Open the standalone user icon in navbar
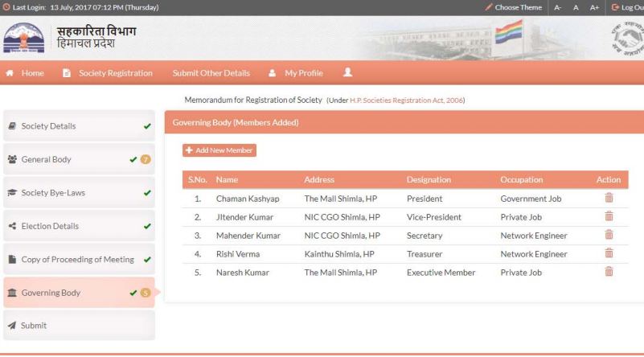 (x=347, y=72)
